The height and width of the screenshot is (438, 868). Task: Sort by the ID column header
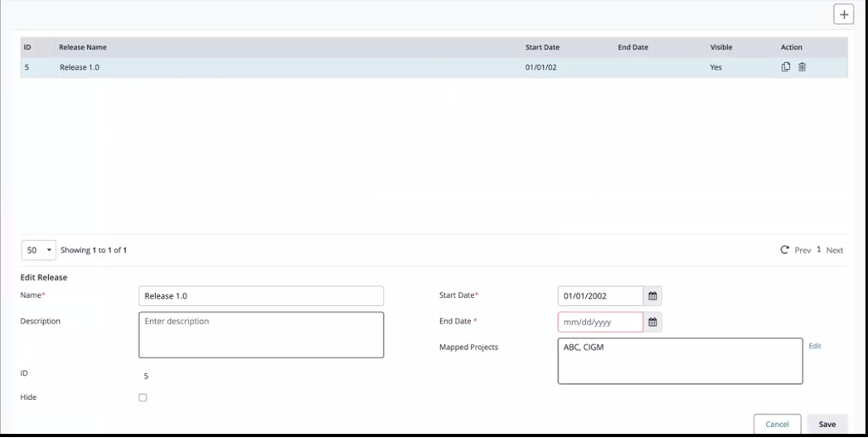coord(27,47)
